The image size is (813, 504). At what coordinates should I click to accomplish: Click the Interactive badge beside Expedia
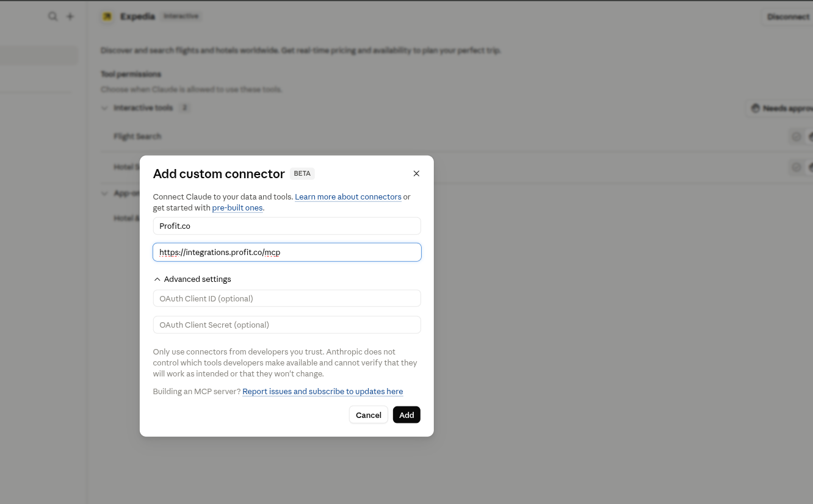[181, 16]
